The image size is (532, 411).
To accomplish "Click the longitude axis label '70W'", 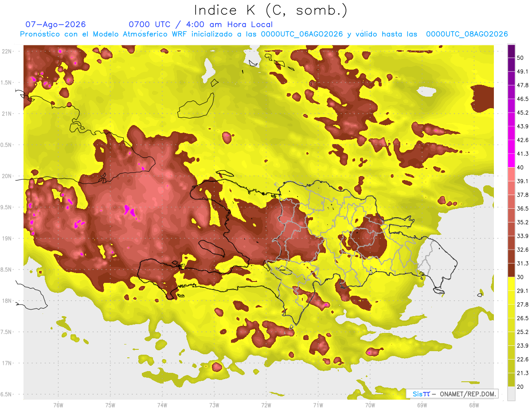I will point(370,405).
